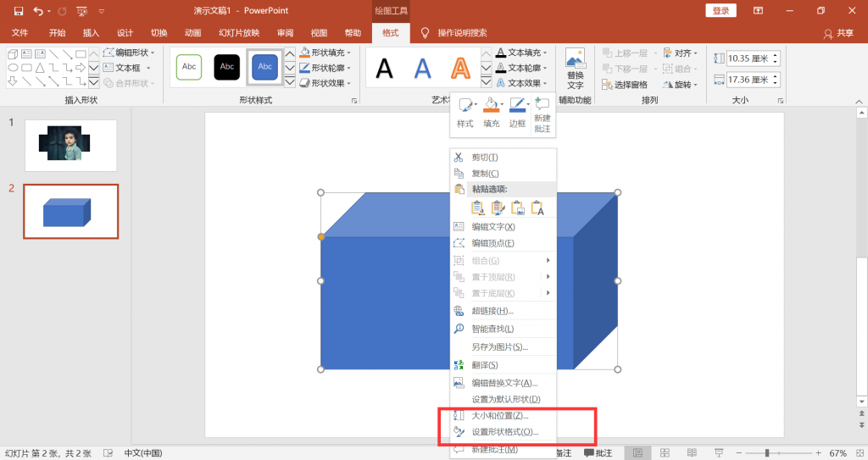Choose the black Abc shape style
This screenshot has height=460, width=868.
pos(227,67)
